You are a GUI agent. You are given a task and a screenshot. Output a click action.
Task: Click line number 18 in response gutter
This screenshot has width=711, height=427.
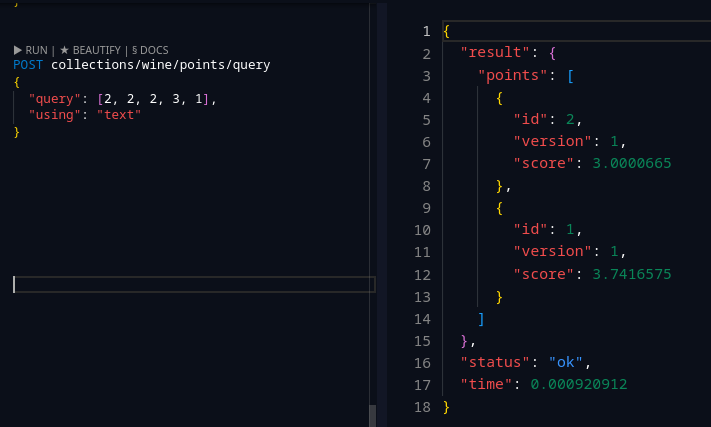(422, 407)
